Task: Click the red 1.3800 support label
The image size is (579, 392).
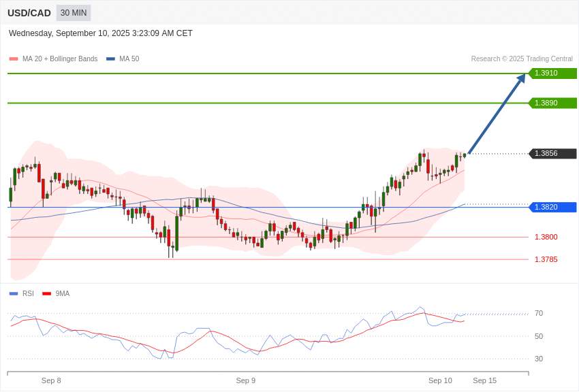Action: pyautogui.click(x=546, y=238)
